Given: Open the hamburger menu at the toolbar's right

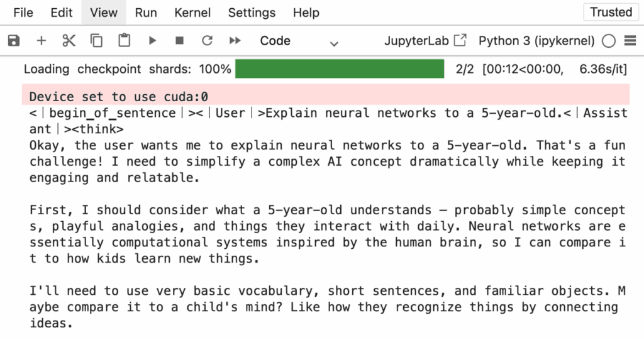Looking at the screenshot, I should pyautogui.click(x=630, y=41).
